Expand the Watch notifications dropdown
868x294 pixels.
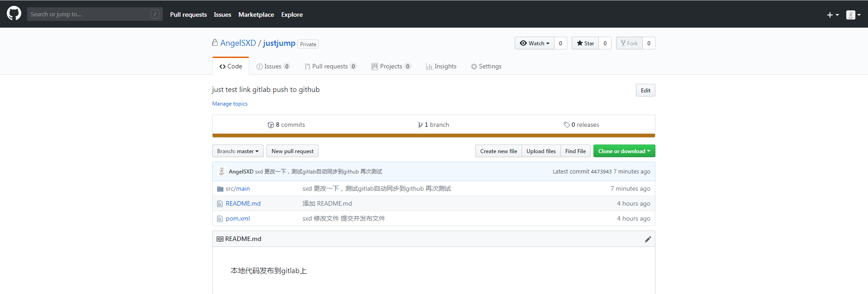point(535,43)
